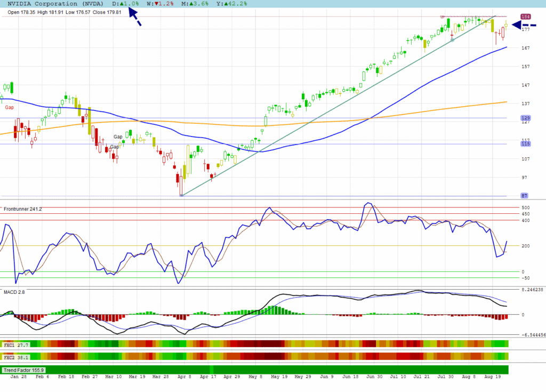Click the NVIDIA Corporation (NVDA) chart title
The width and height of the screenshot is (546, 392).
(55, 4)
